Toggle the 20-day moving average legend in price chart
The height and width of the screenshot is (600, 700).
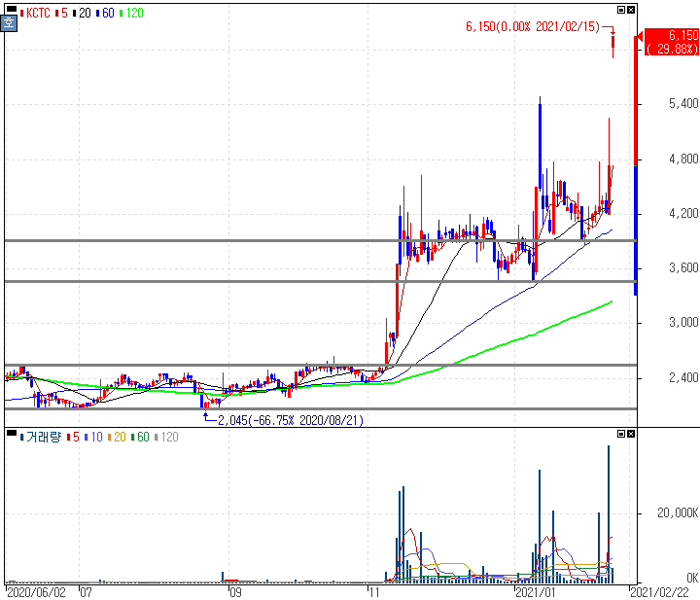point(82,13)
